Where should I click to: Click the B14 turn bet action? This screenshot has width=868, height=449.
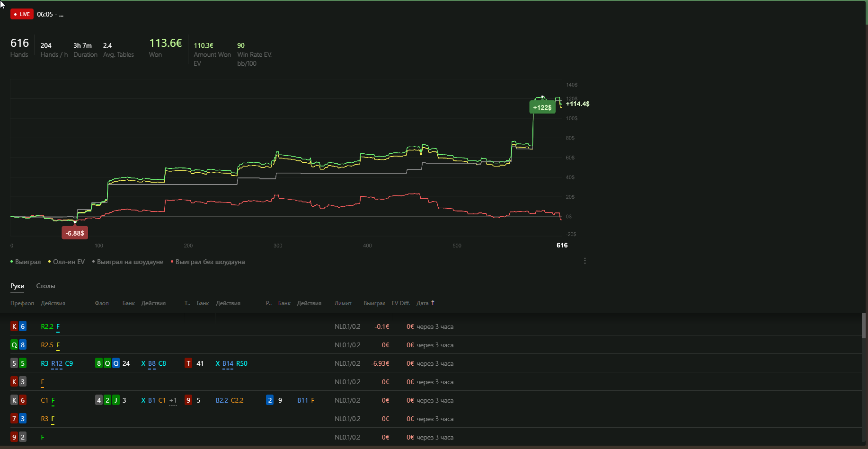click(228, 363)
